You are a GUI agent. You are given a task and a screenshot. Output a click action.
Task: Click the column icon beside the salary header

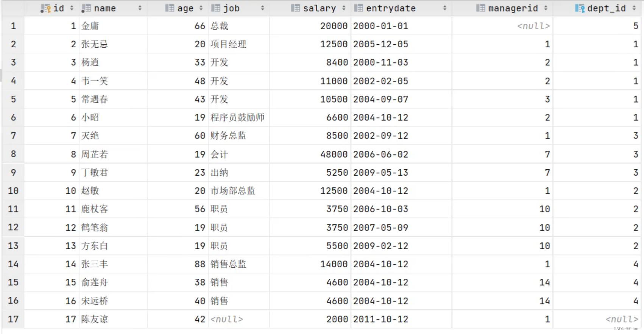coord(295,8)
